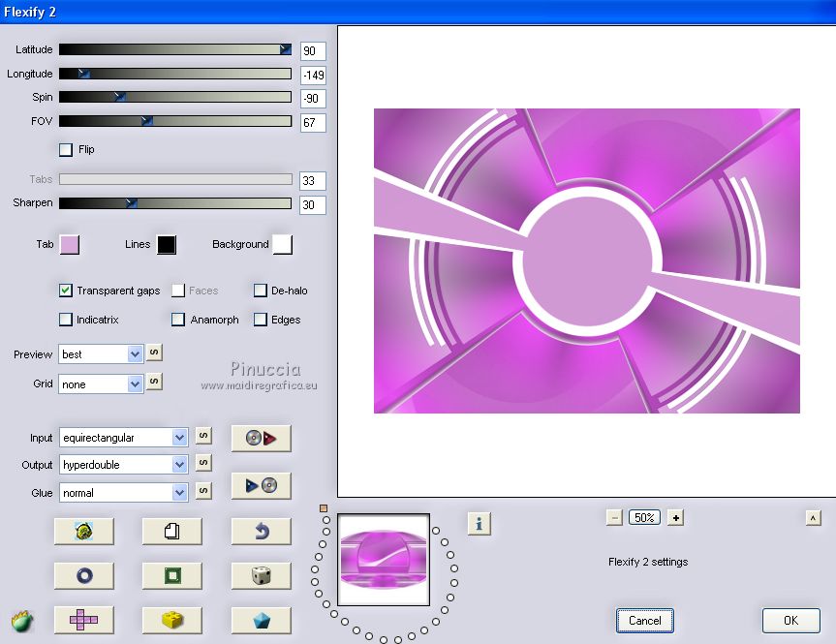Viewport: 836px width, 644px height.
Task: Click the copy pages icon button
Action: pyautogui.click(x=171, y=531)
